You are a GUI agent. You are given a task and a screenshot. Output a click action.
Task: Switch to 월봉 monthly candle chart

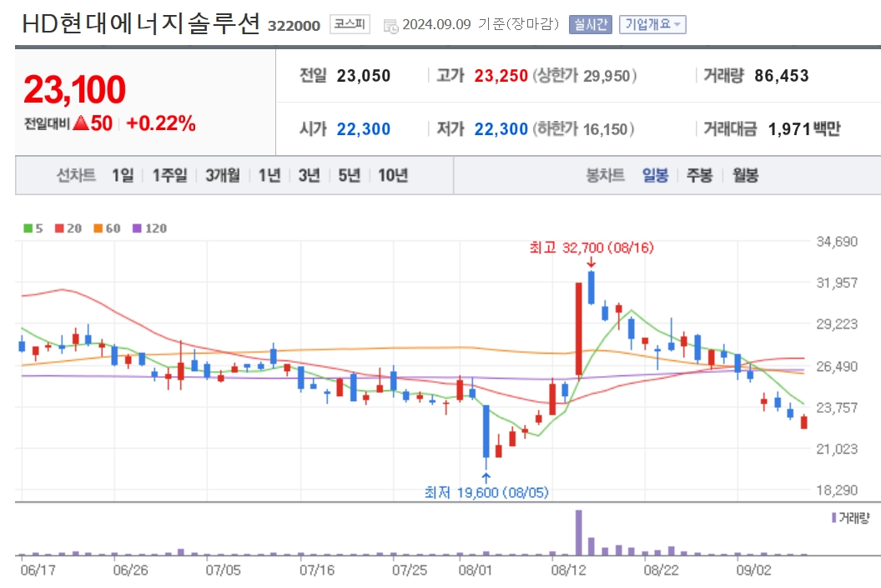(x=745, y=175)
